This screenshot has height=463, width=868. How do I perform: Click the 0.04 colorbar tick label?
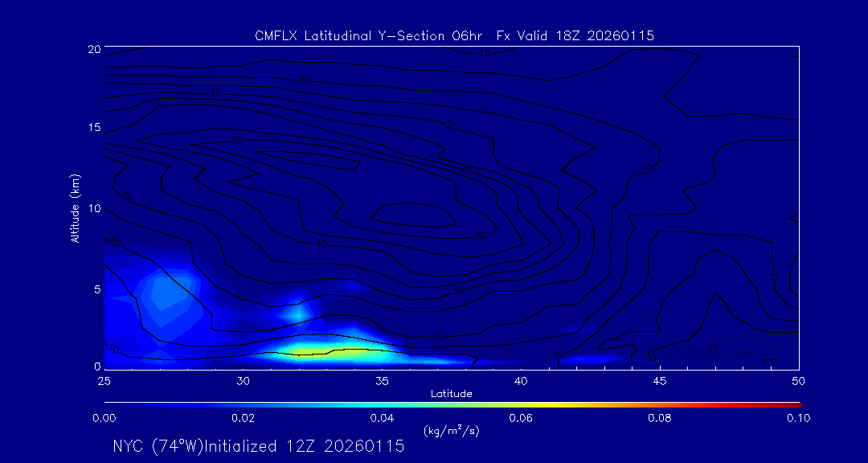pyautogui.click(x=381, y=418)
